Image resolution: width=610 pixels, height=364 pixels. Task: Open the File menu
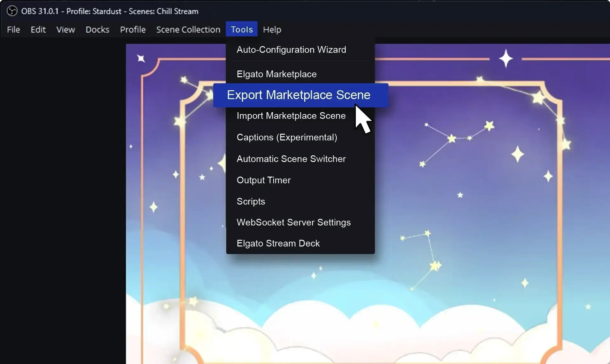[13, 29]
